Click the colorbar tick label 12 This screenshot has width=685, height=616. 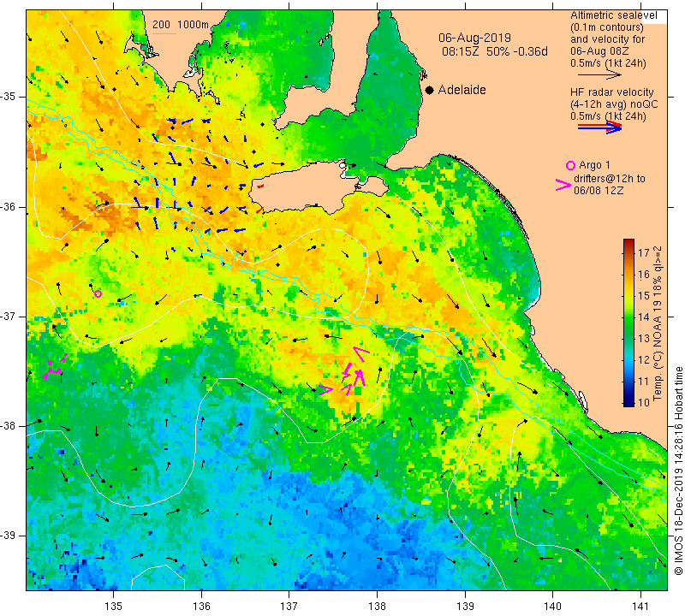pyautogui.click(x=644, y=359)
